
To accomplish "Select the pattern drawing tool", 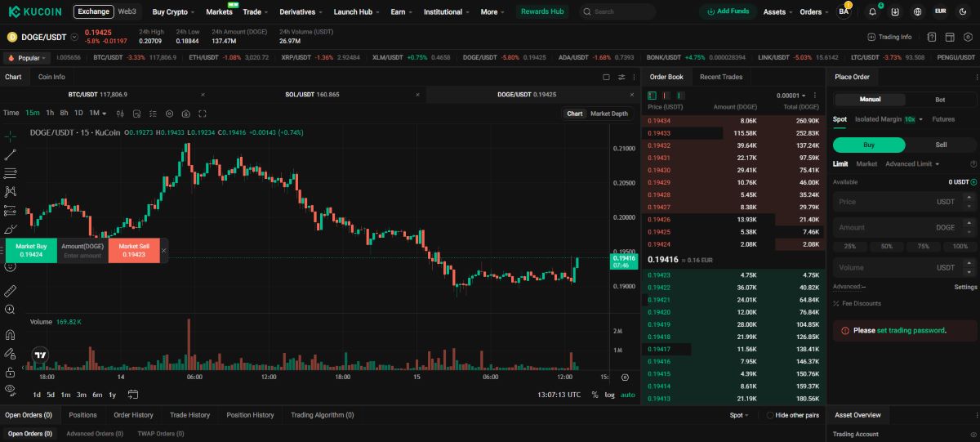I will click(10, 192).
